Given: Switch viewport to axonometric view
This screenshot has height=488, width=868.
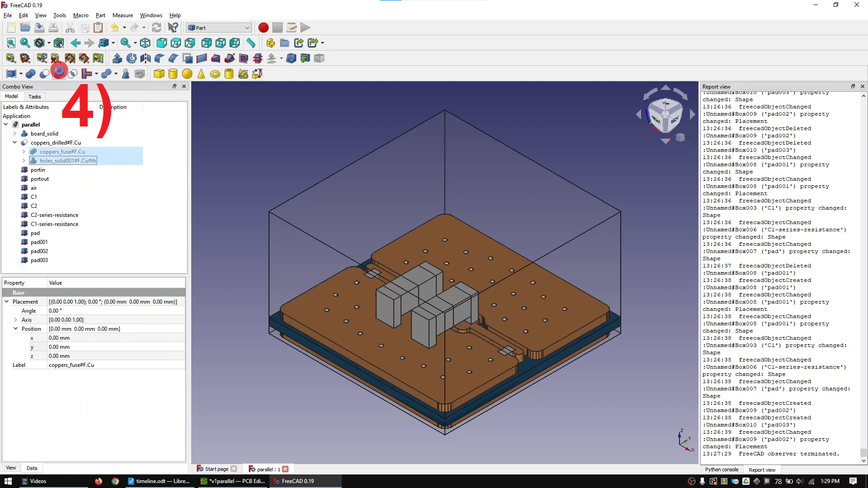Looking at the screenshot, I should [145, 43].
